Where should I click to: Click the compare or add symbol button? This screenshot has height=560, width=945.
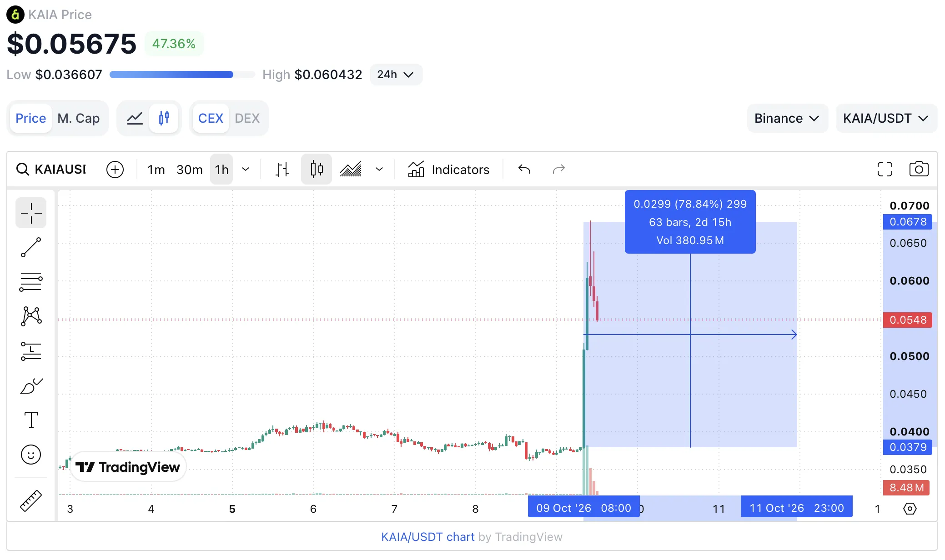pyautogui.click(x=115, y=170)
